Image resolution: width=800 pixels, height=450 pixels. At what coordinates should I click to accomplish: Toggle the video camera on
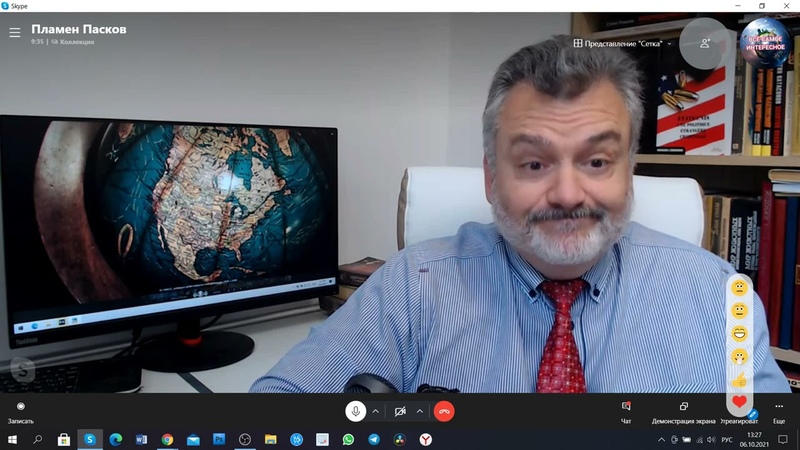click(400, 411)
